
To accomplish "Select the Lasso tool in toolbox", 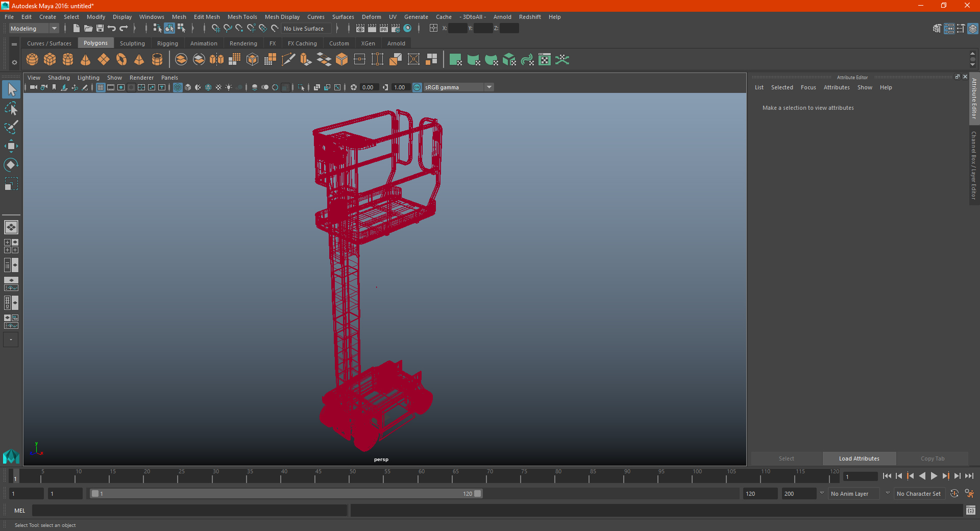I will [x=11, y=109].
